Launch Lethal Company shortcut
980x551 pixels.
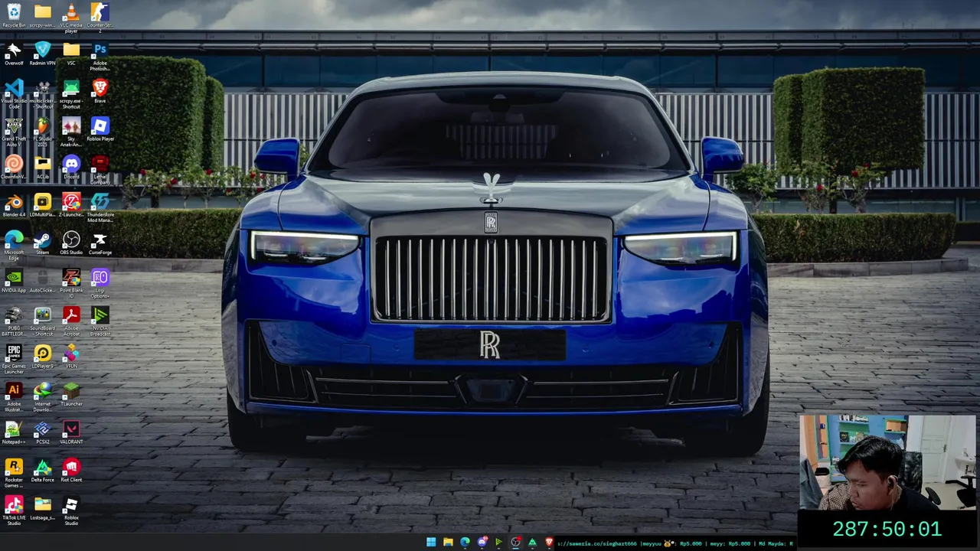point(100,169)
